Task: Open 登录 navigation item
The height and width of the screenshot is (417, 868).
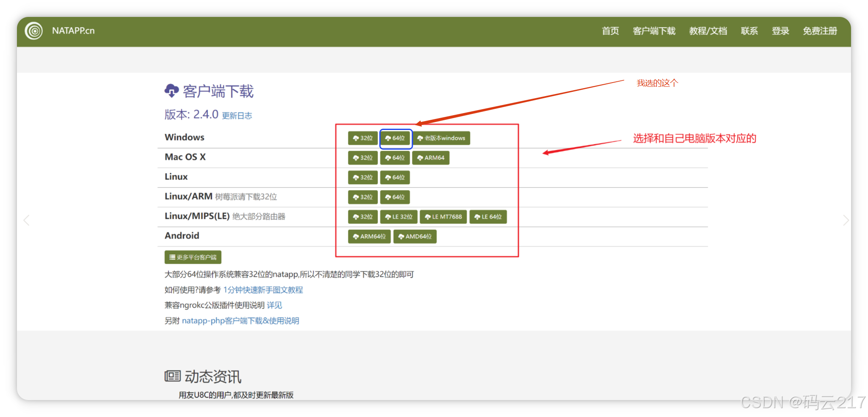Action: 780,31
